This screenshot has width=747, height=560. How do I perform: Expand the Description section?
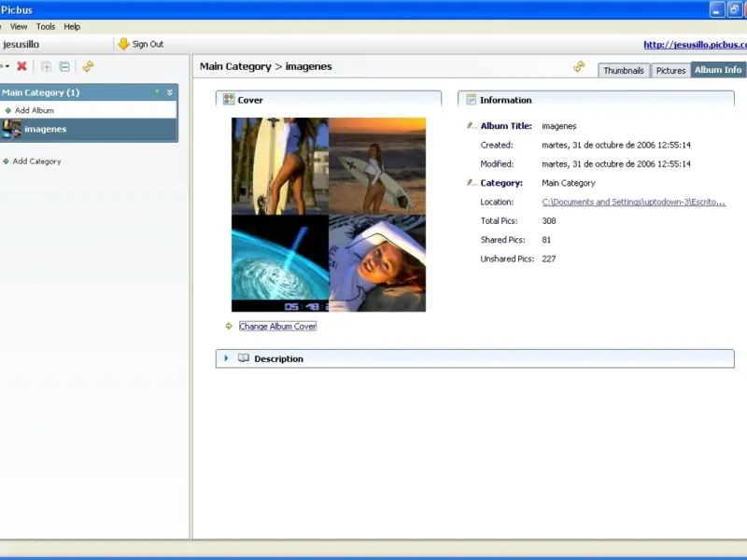click(x=226, y=358)
